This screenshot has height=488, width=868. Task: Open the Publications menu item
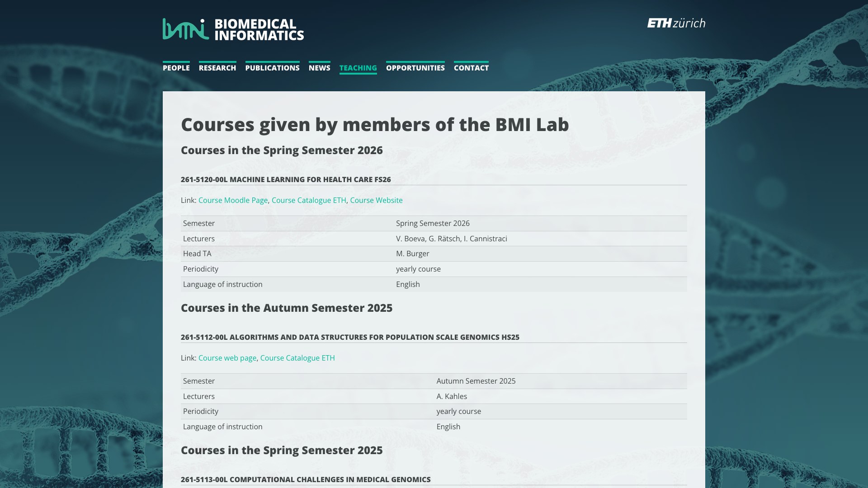pyautogui.click(x=273, y=68)
